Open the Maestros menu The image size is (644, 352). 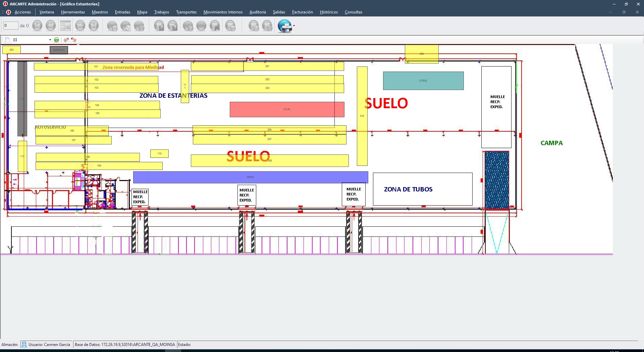tap(100, 12)
